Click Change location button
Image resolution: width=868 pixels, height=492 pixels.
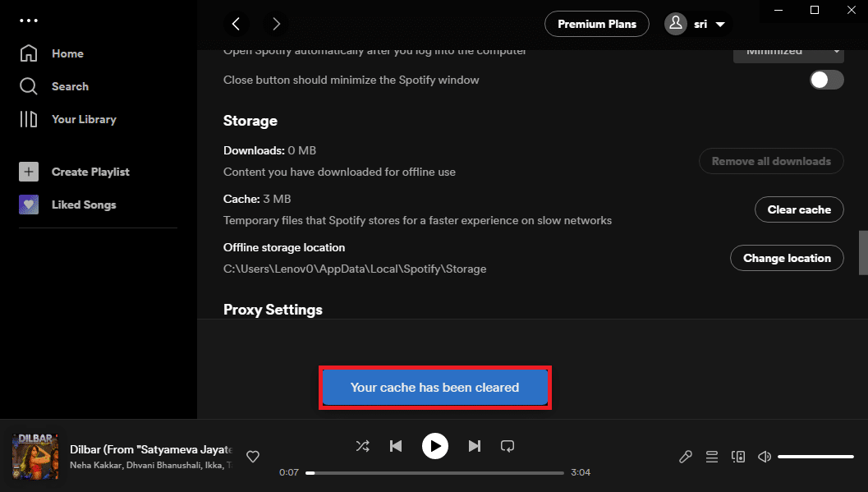787,258
